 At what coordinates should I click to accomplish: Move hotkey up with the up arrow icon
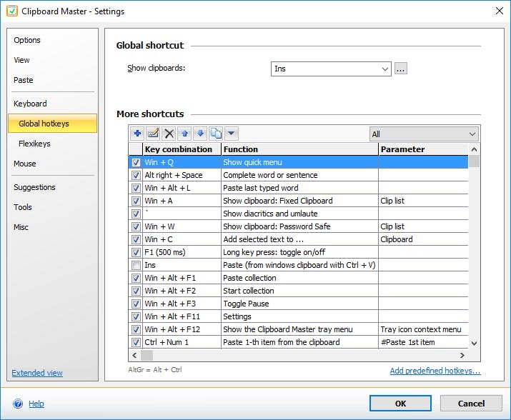[185, 134]
